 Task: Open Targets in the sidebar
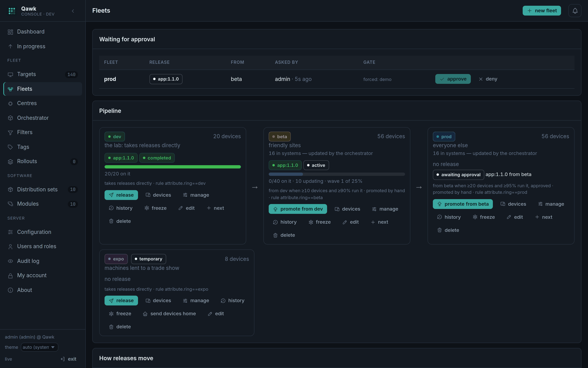pos(43,74)
